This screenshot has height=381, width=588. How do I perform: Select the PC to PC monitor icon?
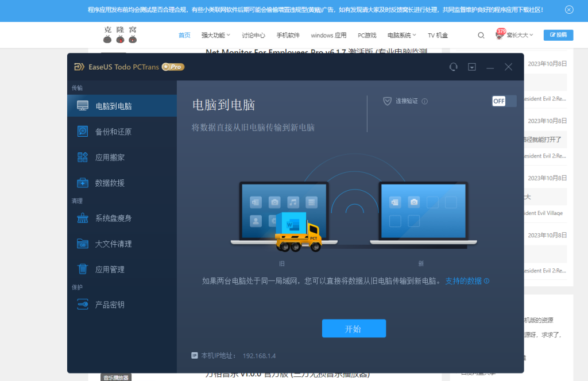click(x=83, y=106)
